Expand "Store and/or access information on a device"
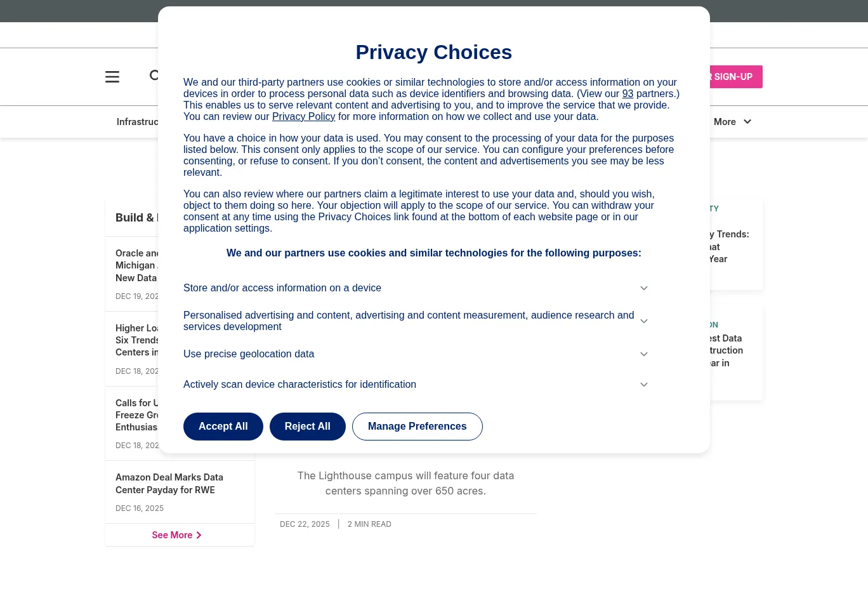 pos(643,288)
